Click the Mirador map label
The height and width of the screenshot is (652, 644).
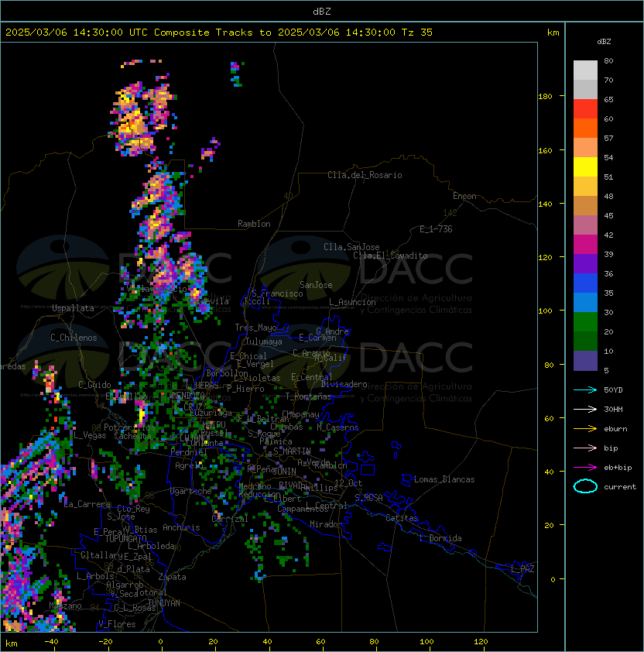click(x=326, y=524)
